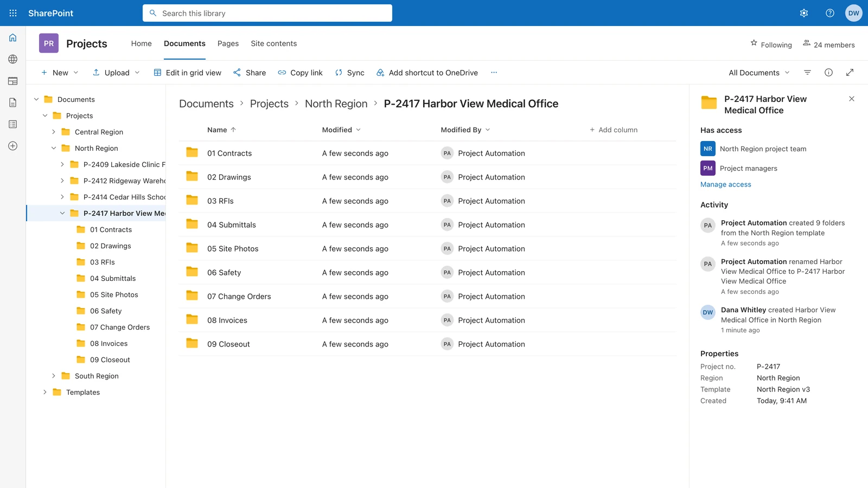Expand the Templates folder node

coord(45,392)
